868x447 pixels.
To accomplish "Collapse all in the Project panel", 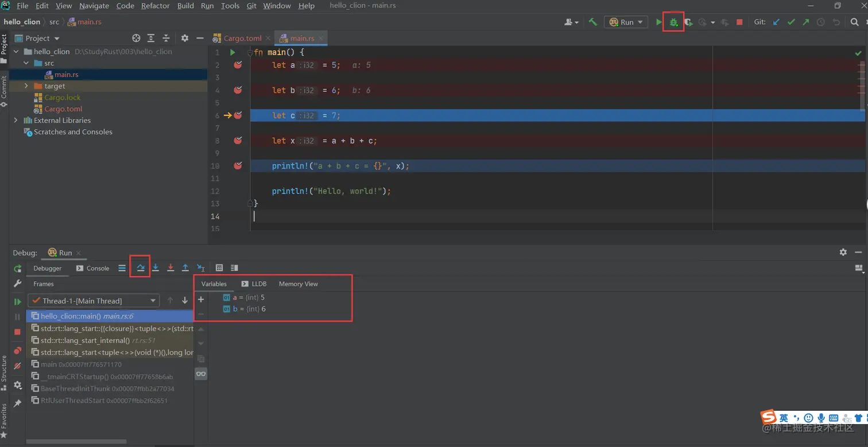I will point(166,38).
